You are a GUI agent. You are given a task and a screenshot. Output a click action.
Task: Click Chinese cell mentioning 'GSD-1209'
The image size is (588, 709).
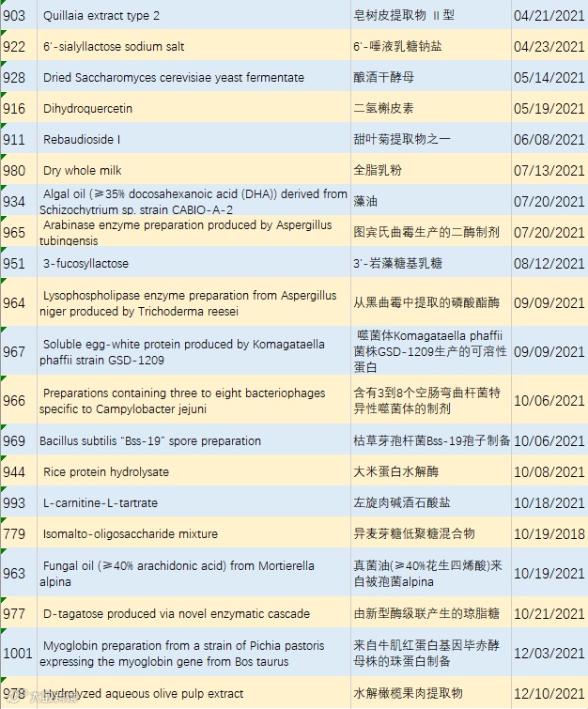tap(431, 351)
